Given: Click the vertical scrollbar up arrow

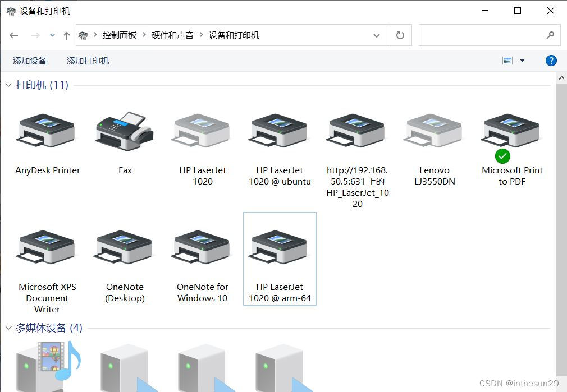Looking at the screenshot, I should tap(561, 78).
